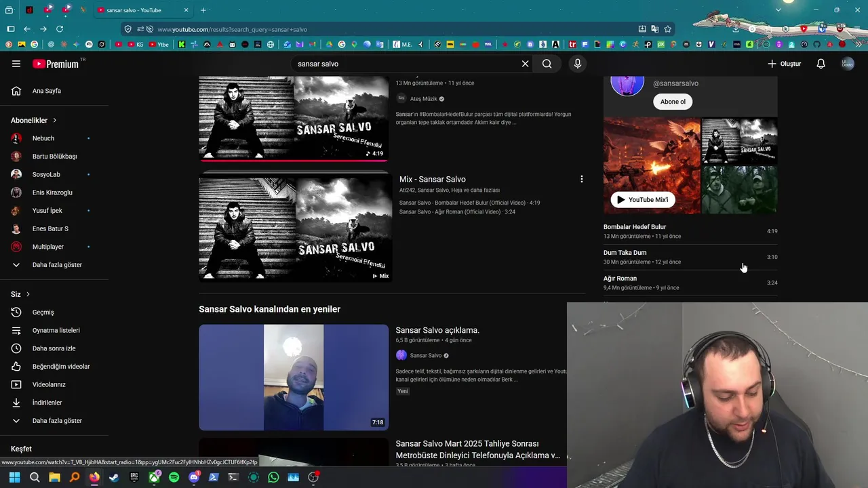Bookmark this page with the star icon
Image resolution: width=868 pixels, height=488 pixels.
668,29
